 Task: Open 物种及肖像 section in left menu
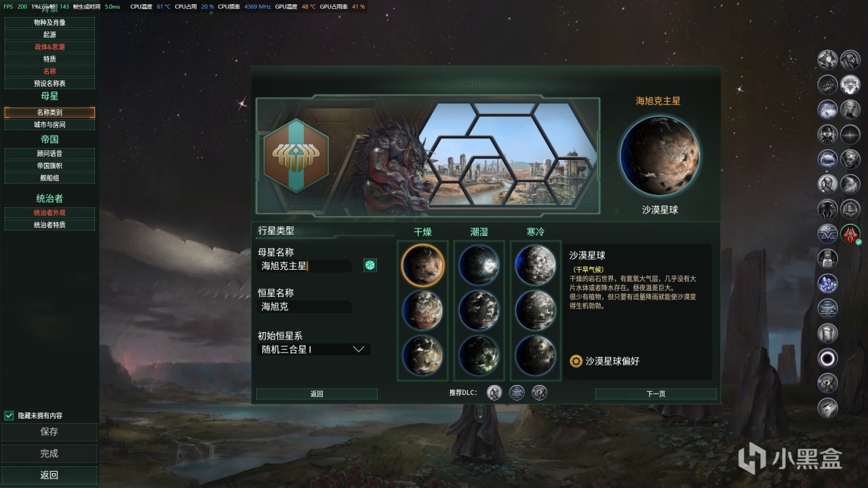(50, 22)
